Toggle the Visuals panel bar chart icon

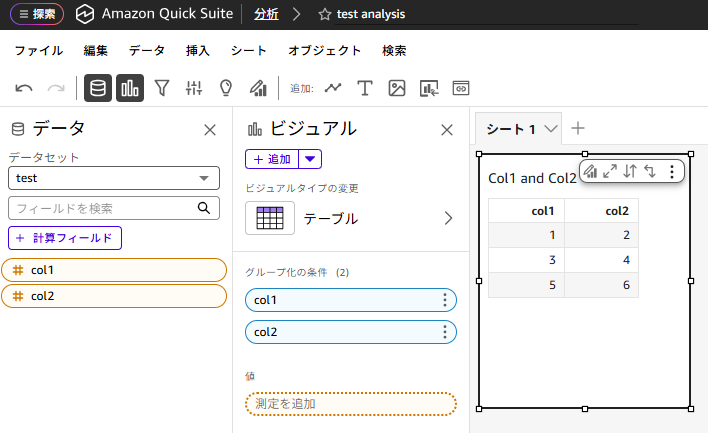coord(130,88)
